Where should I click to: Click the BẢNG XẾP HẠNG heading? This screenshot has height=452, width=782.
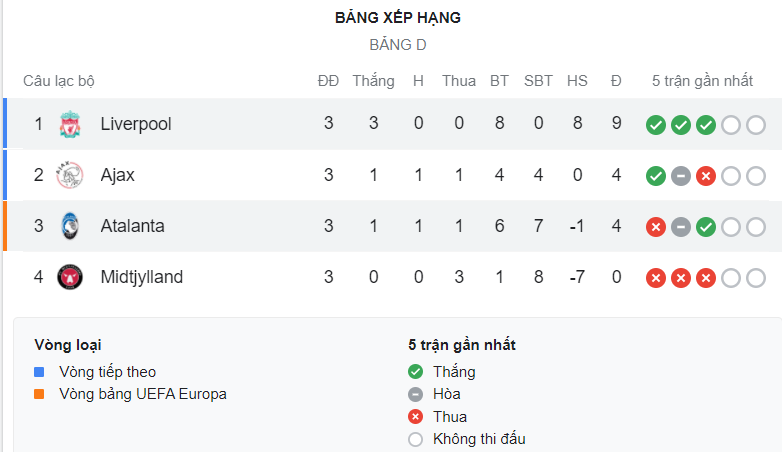[x=398, y=17]
